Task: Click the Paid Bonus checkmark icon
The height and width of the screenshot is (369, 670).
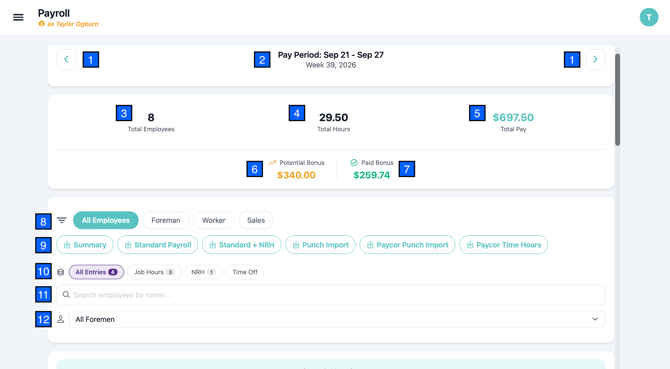Action: tap(354, 163)
